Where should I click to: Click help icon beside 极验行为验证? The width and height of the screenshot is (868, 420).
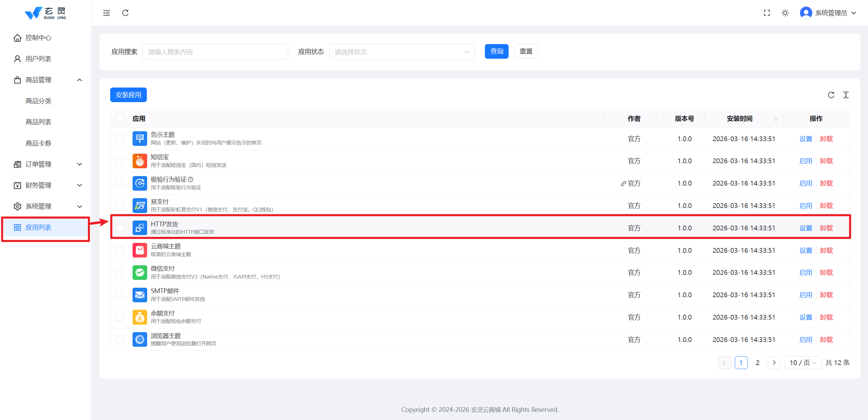tap(191, 179)
